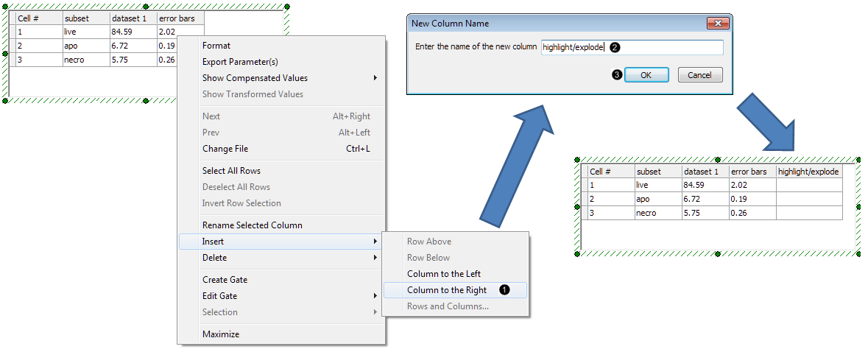Click Select All Rows
This screenshot has width=868, height=352.
click(x=231, y=171)
